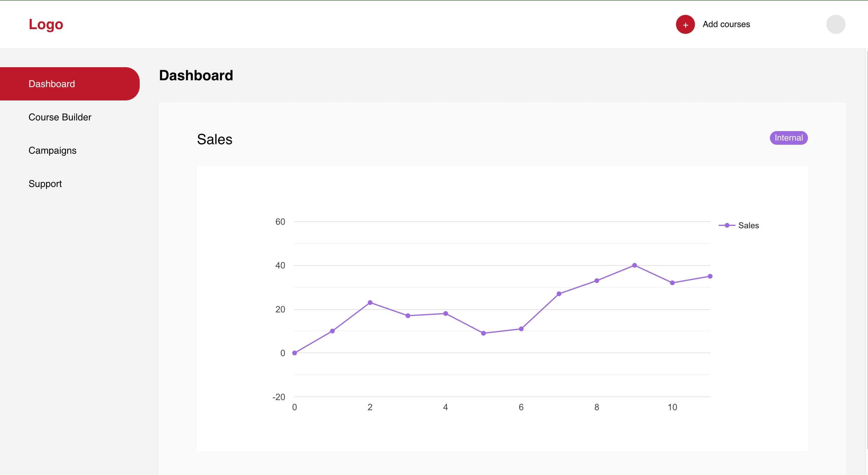868x475 pixels.
Task: Go to Course Builder in sidebar
Action: click(60, 117)
